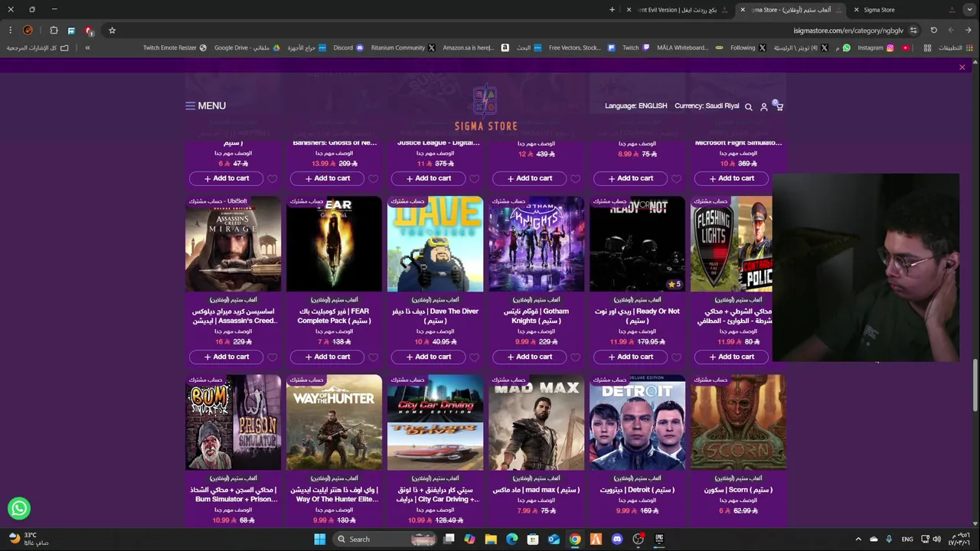This screenshot has height=551, width=980.
Task: Click the Sigma Store logo
Action: (x=486, y=108)
